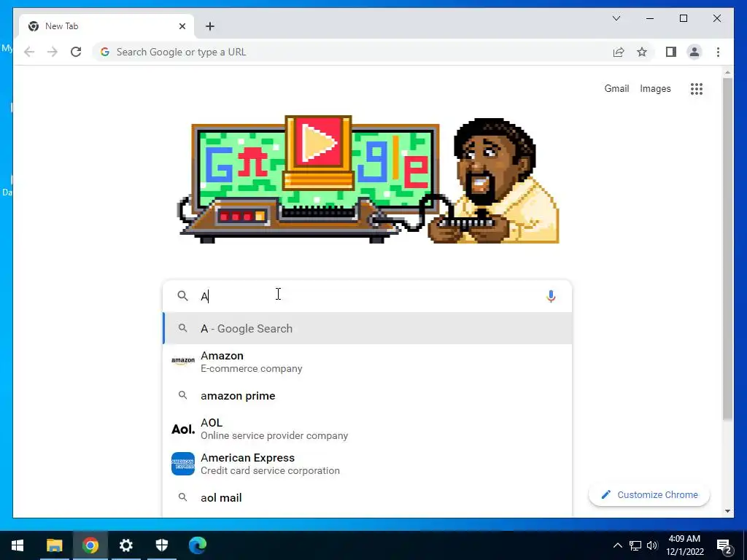Play the Google Doodle game
Screen dimensions: 747x560
point(317,143)
